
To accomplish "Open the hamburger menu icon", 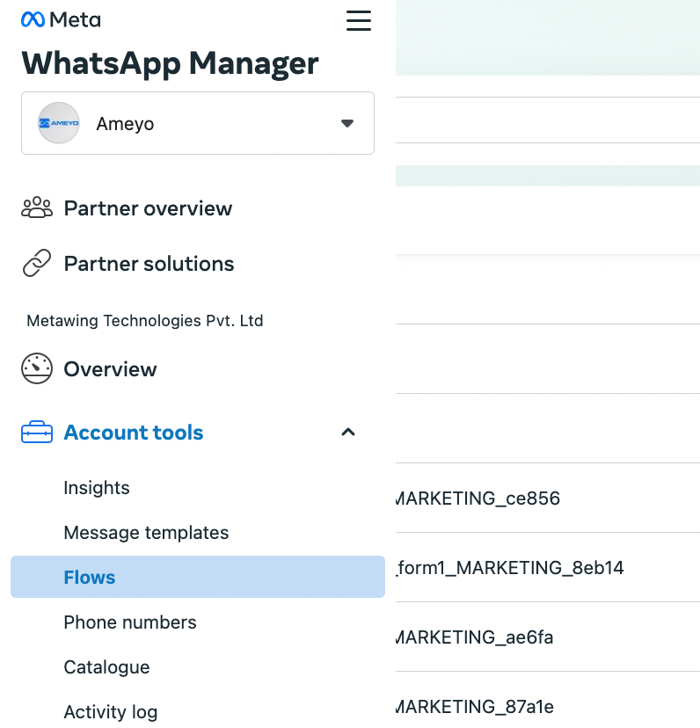I will (x=359, y=20).
